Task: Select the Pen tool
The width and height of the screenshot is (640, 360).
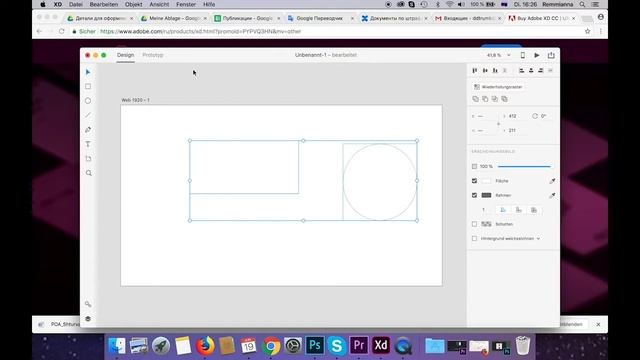Action: [x=88, y=130]
